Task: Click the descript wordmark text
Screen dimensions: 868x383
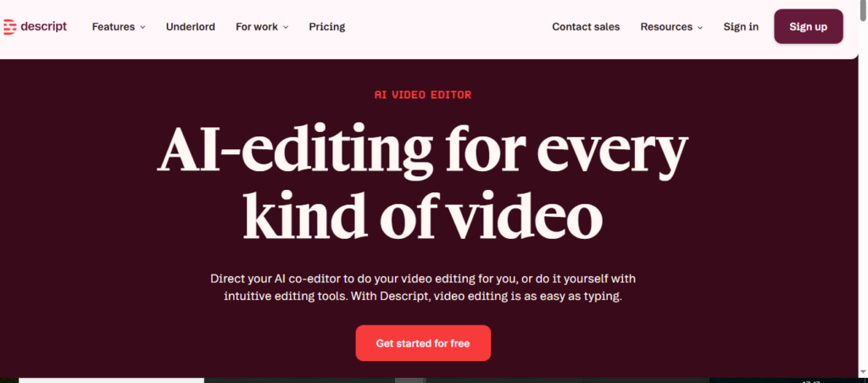Action: 42,26
